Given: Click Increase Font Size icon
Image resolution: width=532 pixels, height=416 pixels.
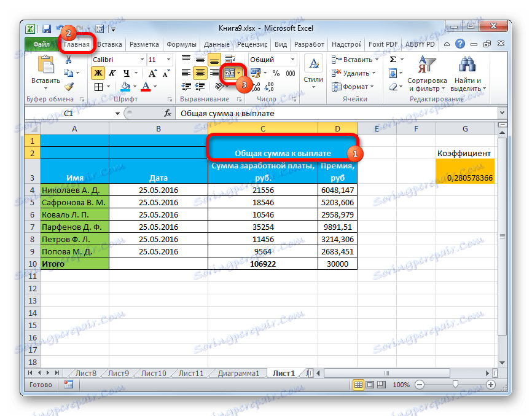Looking at the screenshot, I should pyautogui.click(x=153, y=73).
